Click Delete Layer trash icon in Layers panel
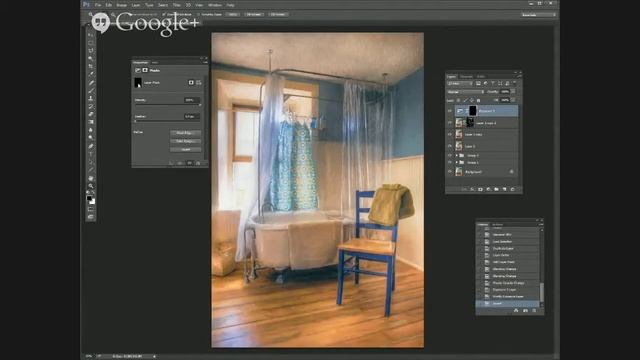This screenshot has width=640, height=360. [513, 189]
